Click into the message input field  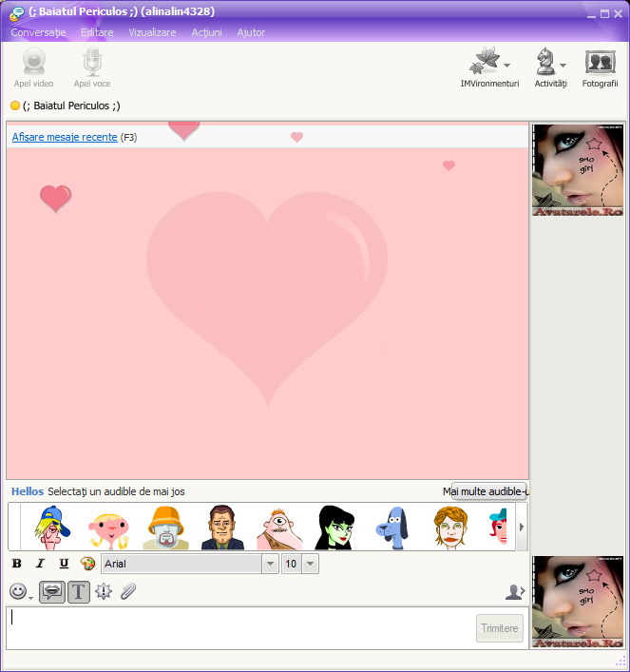[x=240, y=628]
